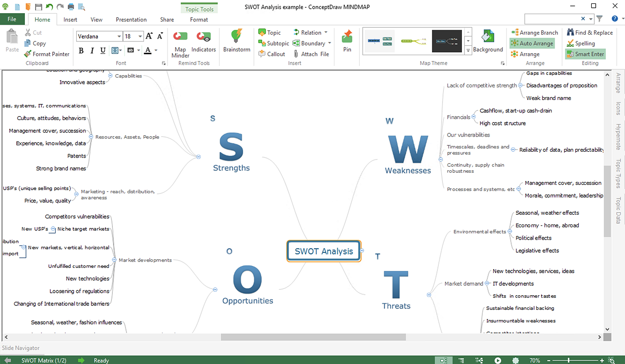Open the File menu
This screenshot has height=364, width=625.
(12, 20)
